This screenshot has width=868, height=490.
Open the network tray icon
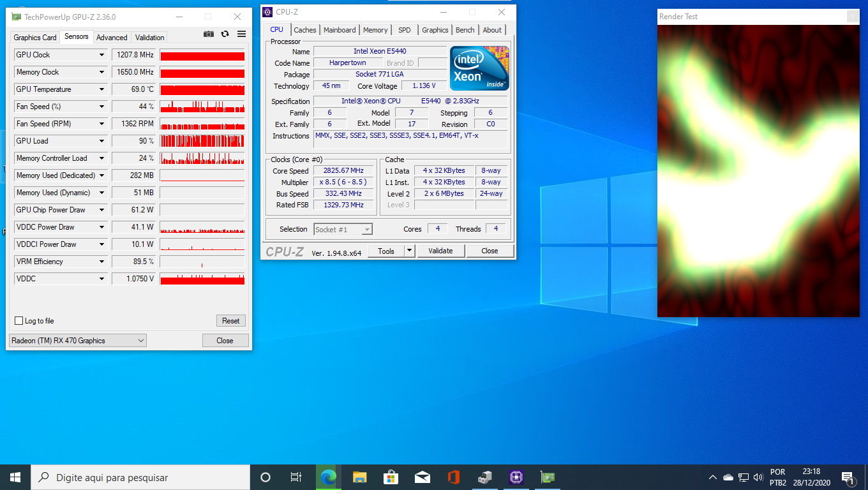pos(744,477)
